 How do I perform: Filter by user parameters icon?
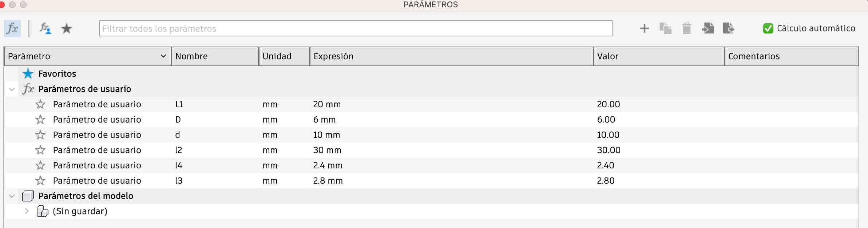click(45, 28)
